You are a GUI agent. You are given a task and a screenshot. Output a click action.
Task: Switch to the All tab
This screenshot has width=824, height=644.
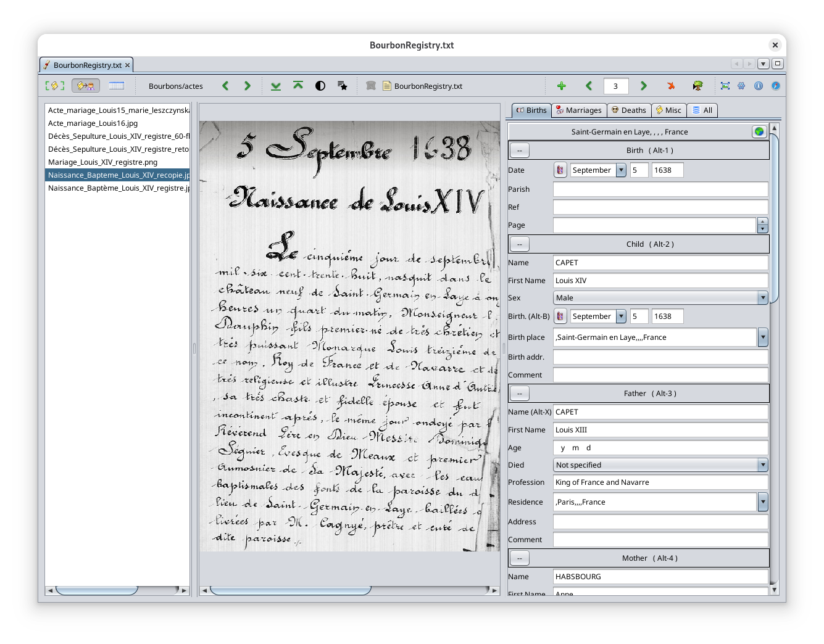[702, 110]
